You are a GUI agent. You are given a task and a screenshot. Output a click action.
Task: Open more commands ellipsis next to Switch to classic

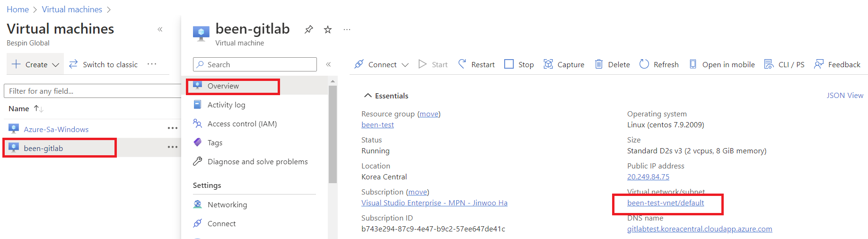pyautogui.click(x=152, y=64)
